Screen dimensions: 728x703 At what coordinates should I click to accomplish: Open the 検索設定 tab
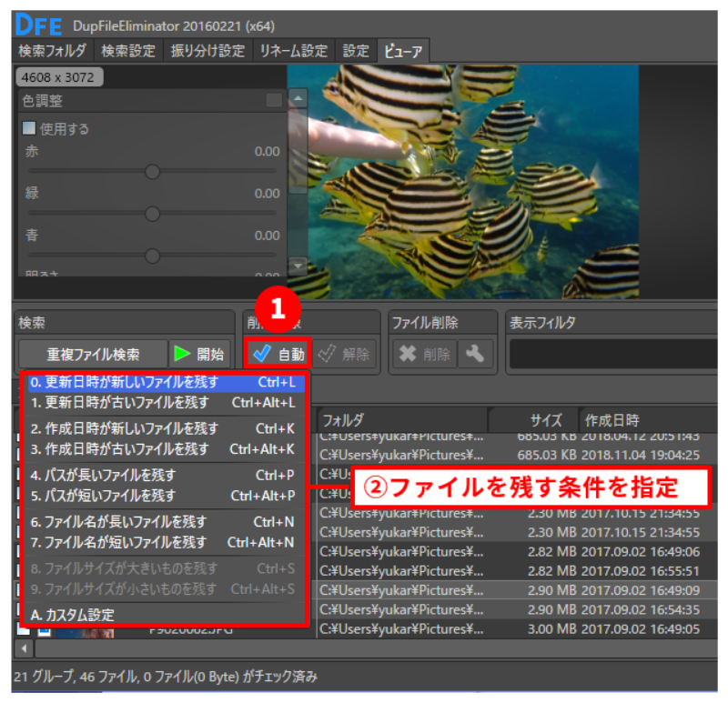[127, 51]
